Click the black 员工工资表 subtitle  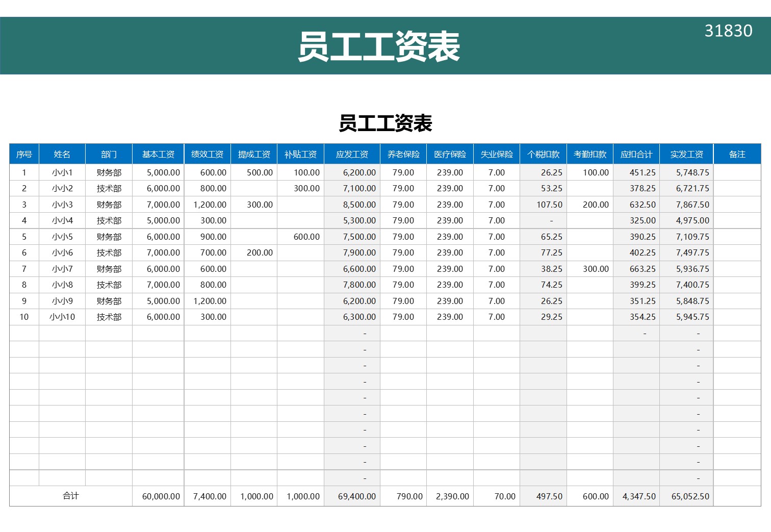point(385,123)
